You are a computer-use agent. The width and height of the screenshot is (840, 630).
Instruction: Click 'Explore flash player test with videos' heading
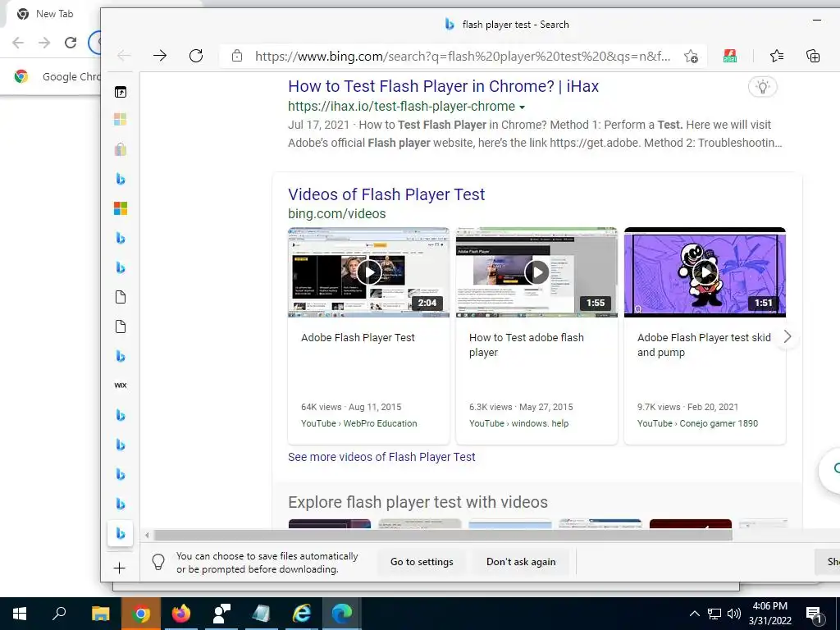point(418,502)
